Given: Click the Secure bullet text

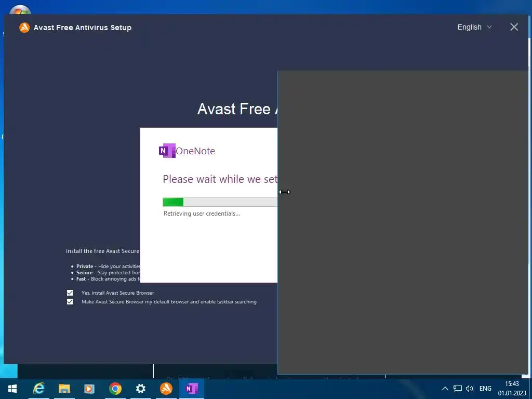Looking at the screenshot, I should 108,272.
